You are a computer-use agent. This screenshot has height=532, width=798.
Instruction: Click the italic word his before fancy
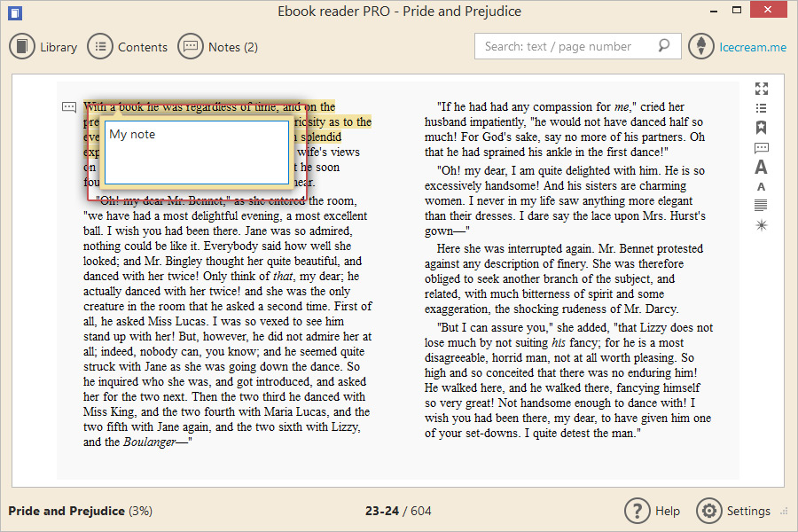coord(559,342)
